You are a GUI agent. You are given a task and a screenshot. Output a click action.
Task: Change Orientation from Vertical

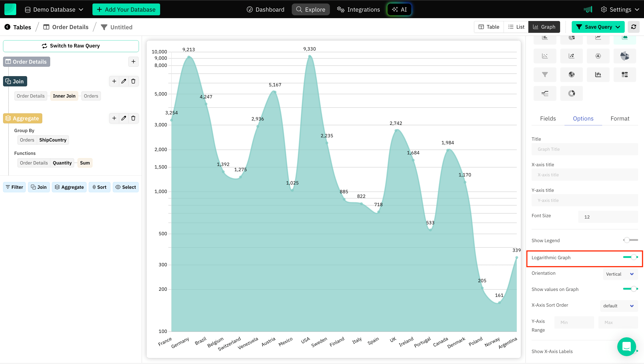pyautogui.click(x=619, y=274)
